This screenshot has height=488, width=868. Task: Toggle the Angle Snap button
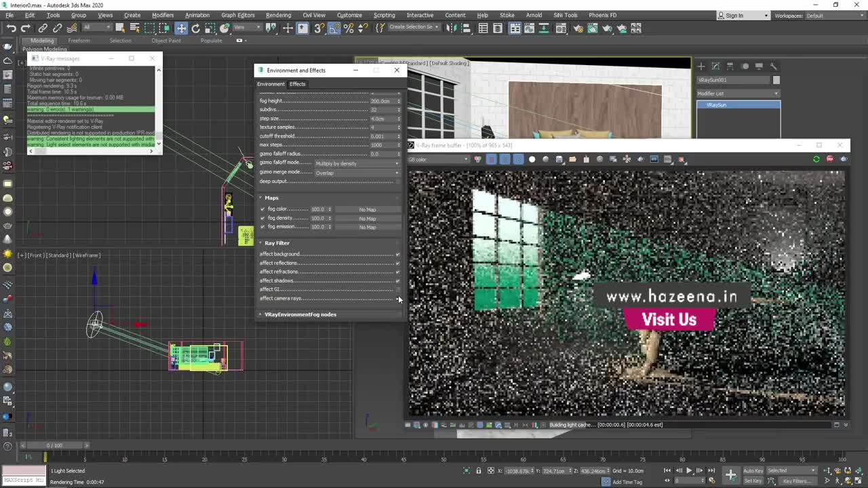pyautogui.click(x=334, y=28)
